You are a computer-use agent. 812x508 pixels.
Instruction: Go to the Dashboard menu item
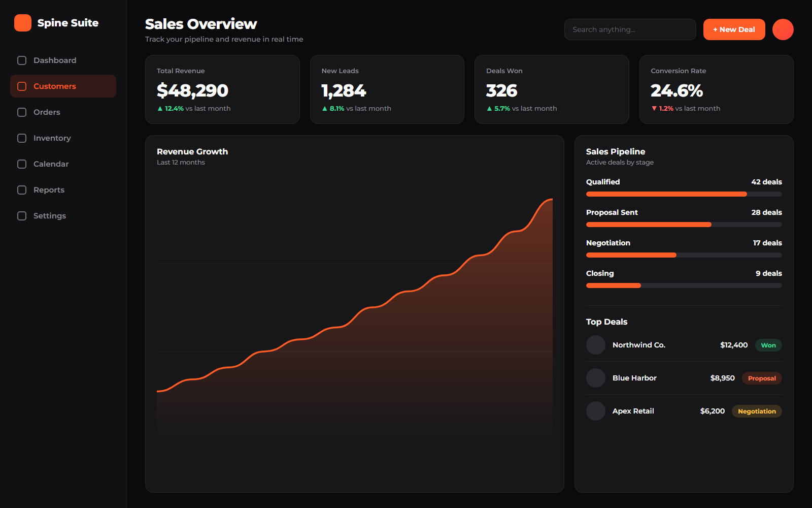tap(63, 60)
